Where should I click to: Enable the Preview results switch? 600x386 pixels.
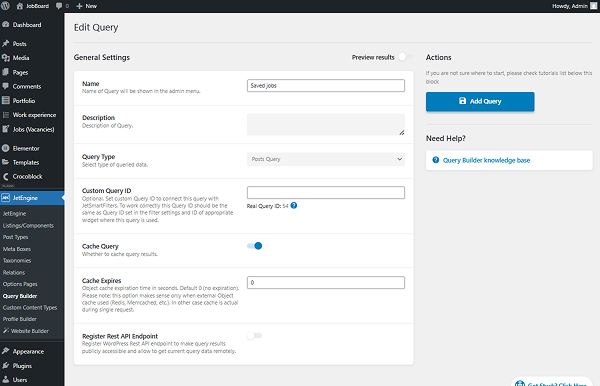point(406,57)
